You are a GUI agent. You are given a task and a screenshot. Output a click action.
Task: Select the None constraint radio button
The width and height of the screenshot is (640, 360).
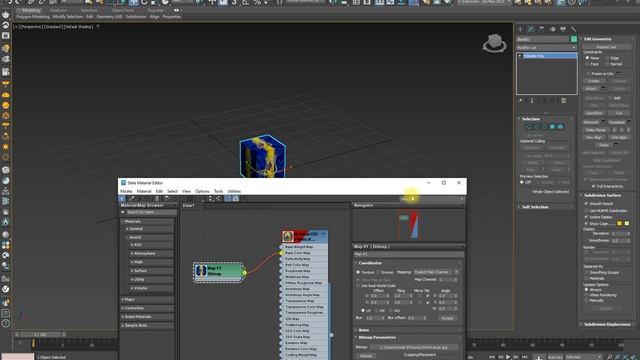(588, 58)
